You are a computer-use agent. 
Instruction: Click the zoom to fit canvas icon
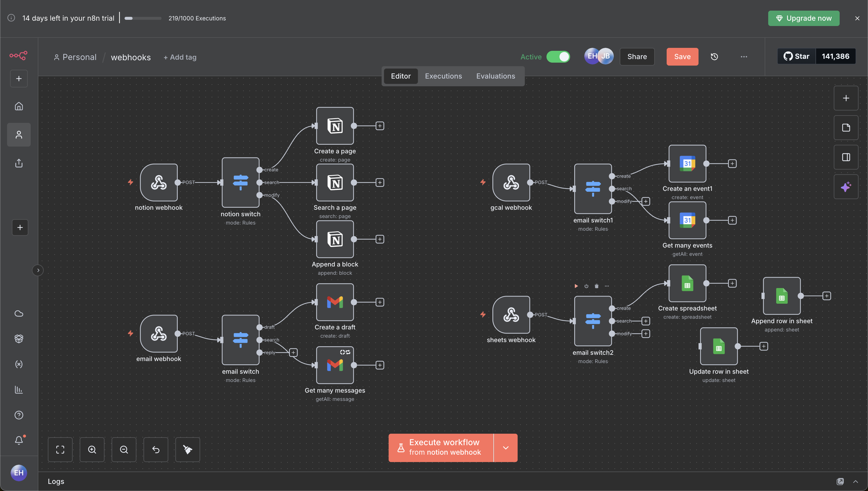pyautogui.click(x=60, y=450)
